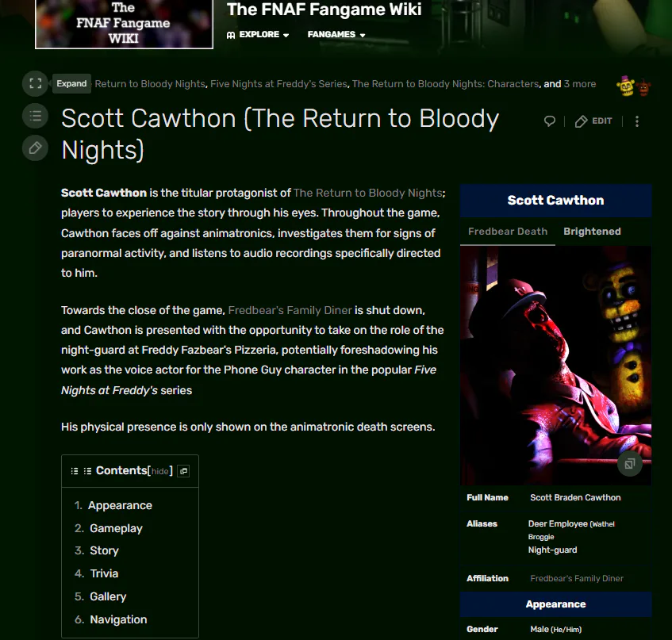Open the FANGAMES dropdown menu
Screen dimensions: 672x640
pos(336,35)
